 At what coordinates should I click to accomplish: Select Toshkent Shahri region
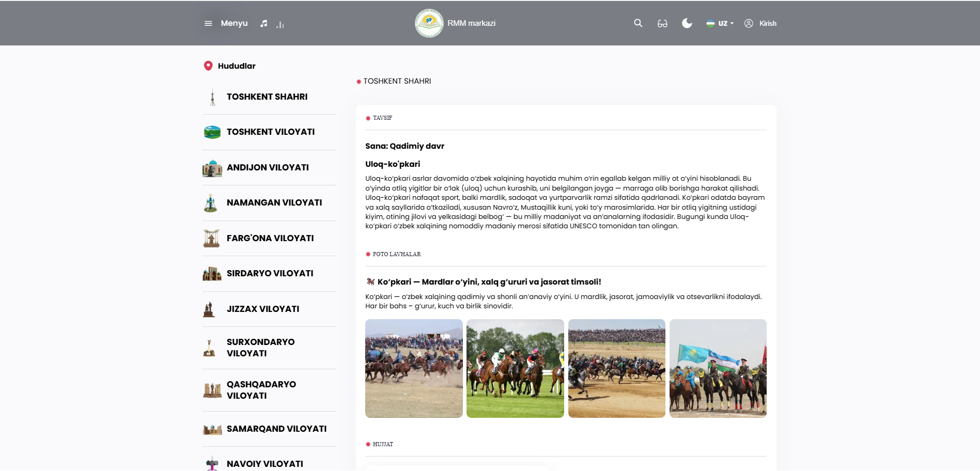tap(267, 97)
